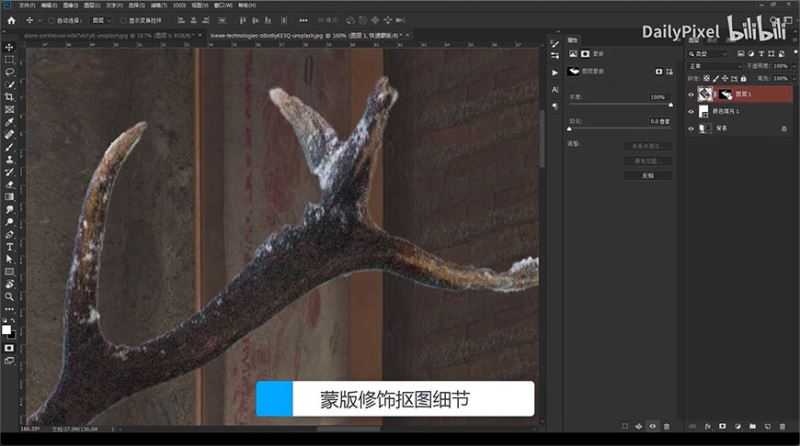Click the Home icon in options bar
The height and width of the screenshot is (446, 800).
[11, 19]
